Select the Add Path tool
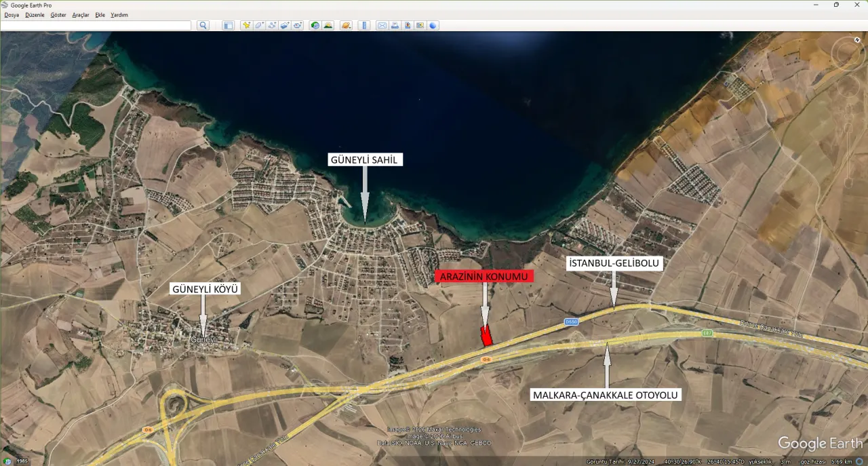The width and height of the screenshot is (868, 466). pyautogui.click(x=273, y=25)
